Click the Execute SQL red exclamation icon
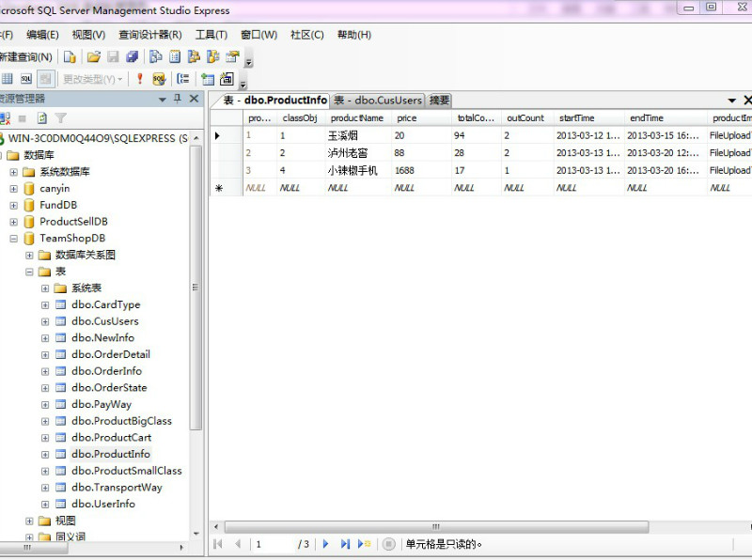Screen dimensions: 752x560 (140, 79)
